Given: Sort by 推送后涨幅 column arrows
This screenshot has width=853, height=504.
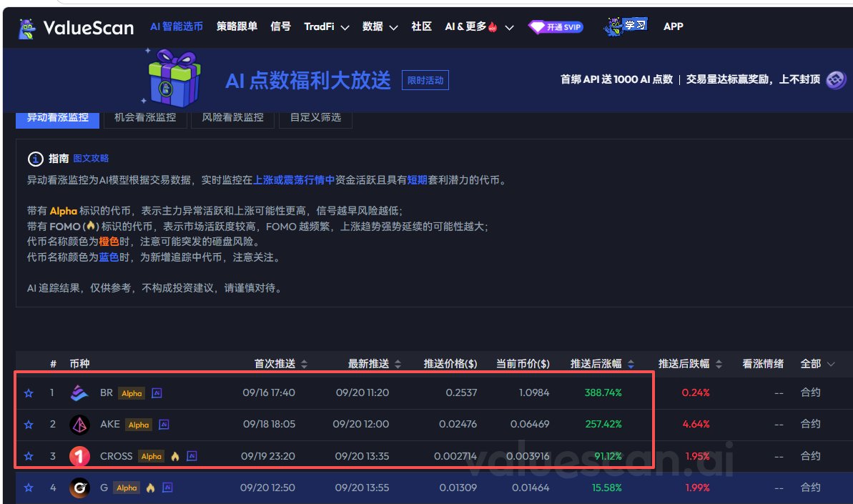Looking at the screenshot, I should tap(631, 365).
